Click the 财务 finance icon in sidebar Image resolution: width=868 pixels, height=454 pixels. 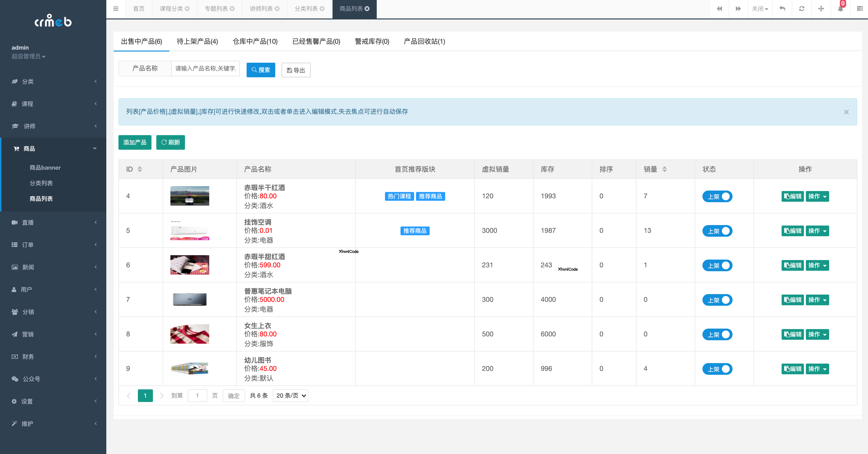[15, 357]
